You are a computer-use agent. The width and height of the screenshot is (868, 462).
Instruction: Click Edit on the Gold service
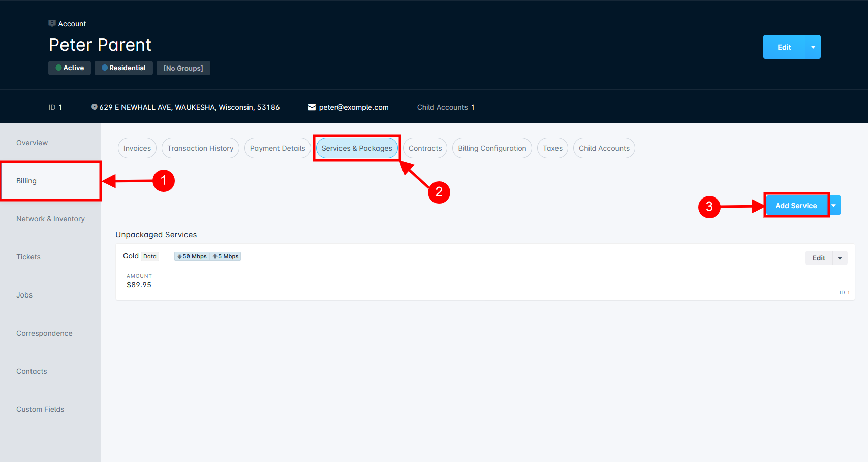click(x=819, y=258)
